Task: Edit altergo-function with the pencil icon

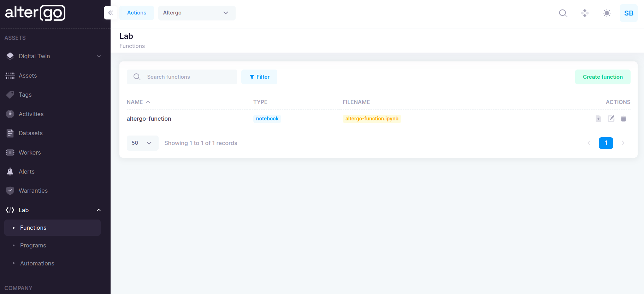Action: tap(611, 119)
